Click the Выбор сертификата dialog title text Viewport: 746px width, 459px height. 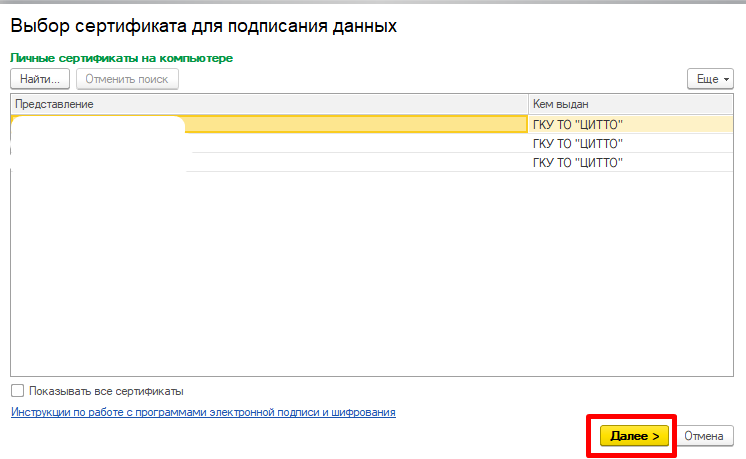204,26
